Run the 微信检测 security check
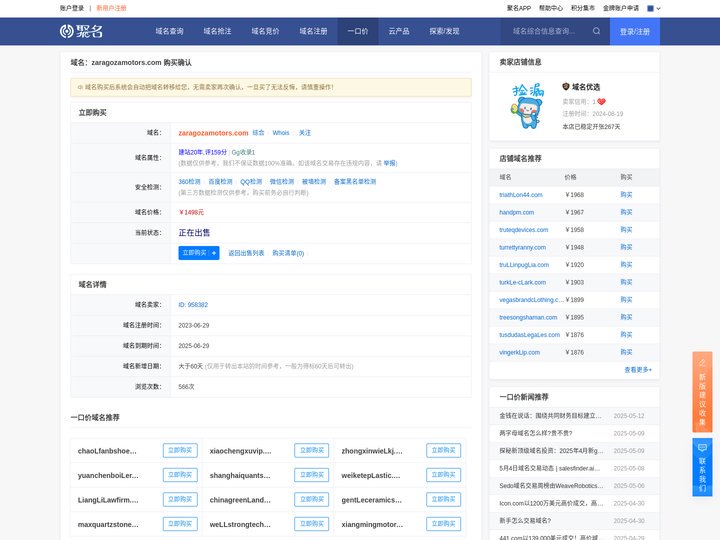 [x=281, y=181]
